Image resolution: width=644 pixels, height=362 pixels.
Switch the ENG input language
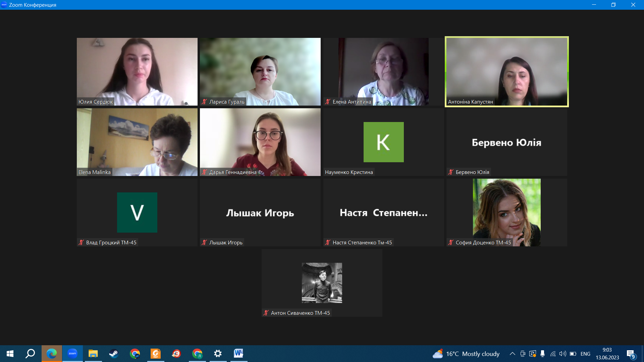coord(585,354)
